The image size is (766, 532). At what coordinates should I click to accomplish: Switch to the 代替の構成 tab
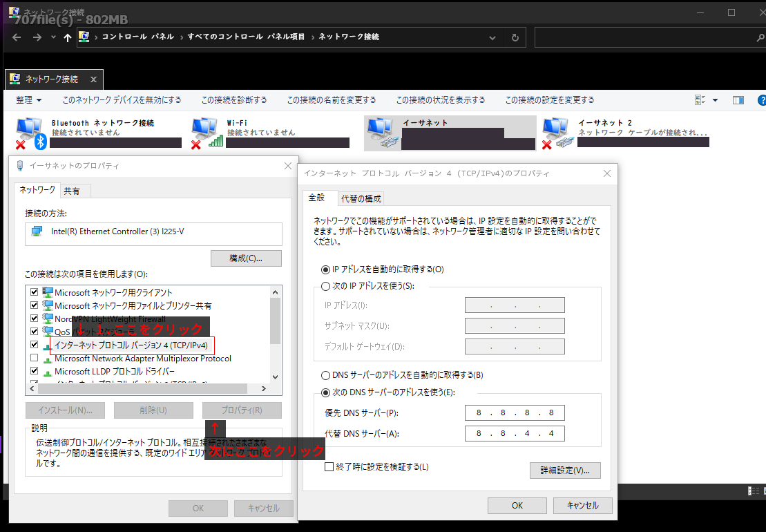click(x=361, y=198)
